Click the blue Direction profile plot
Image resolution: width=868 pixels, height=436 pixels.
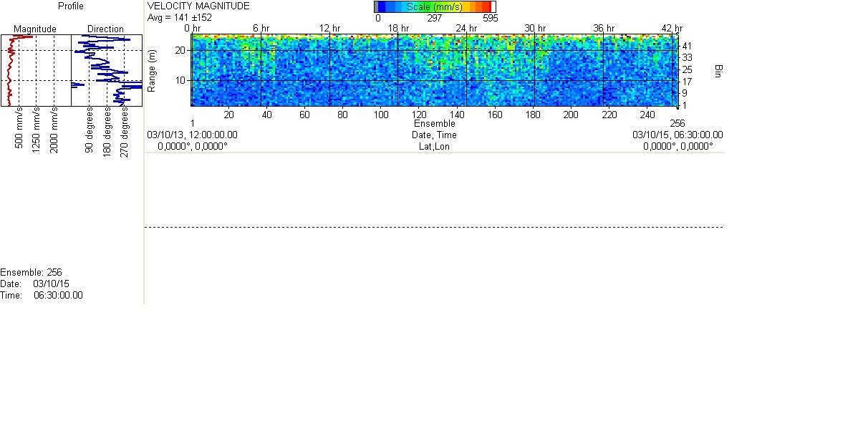(107, 70)
